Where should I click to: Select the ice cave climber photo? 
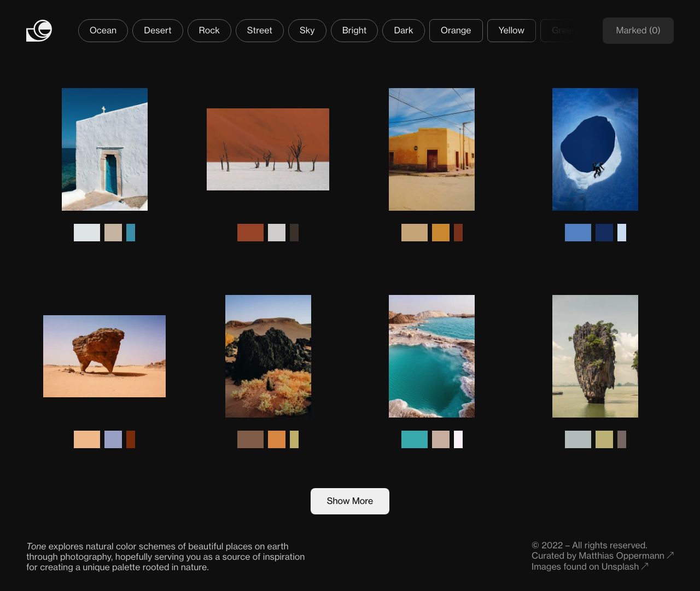coord(595,149)
